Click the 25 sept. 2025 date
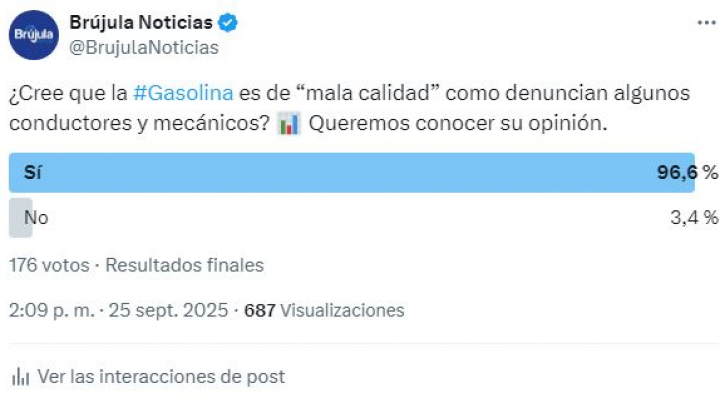 click(x=168, y=310)
